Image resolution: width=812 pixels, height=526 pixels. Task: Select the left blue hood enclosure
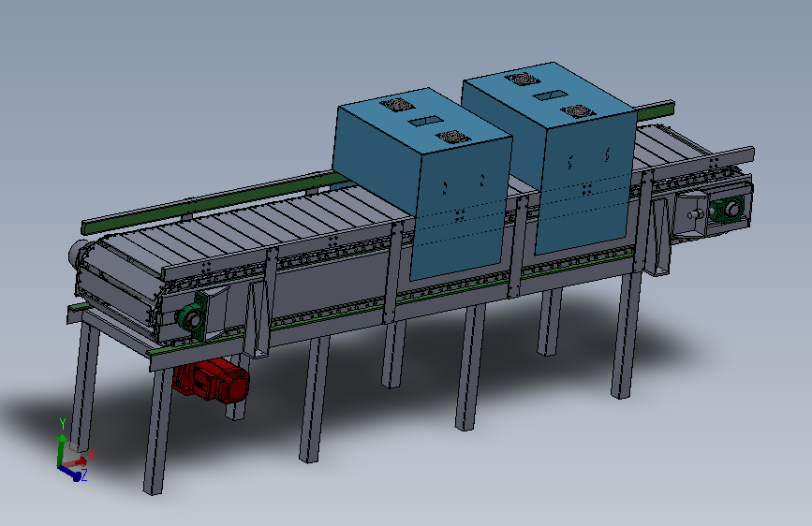[422, 183]
